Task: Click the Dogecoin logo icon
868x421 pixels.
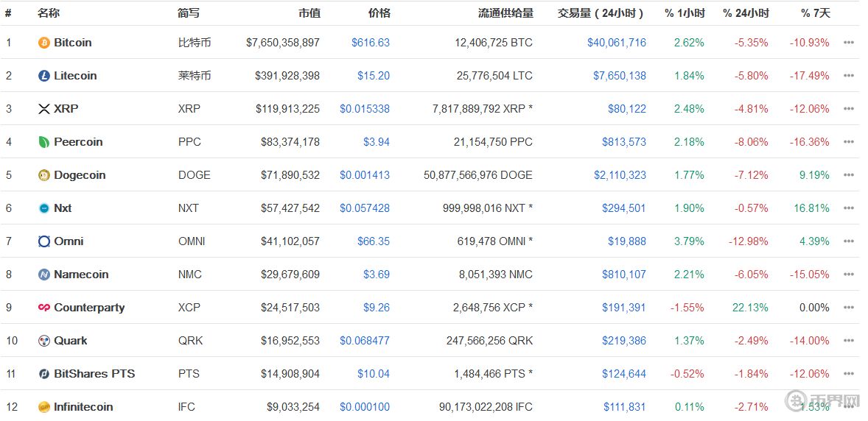Action: [44, 175]
